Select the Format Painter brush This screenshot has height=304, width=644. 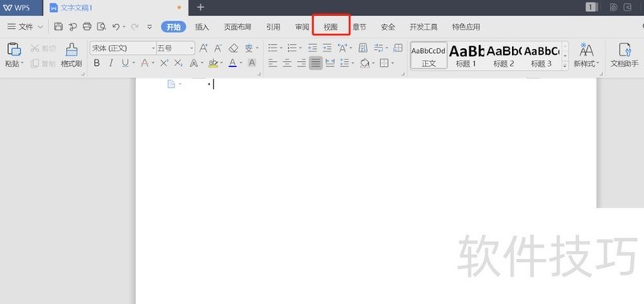pyautogui.click(x=72, y=50)
